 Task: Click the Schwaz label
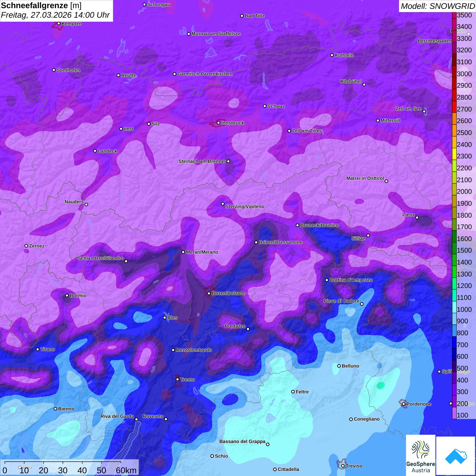276,106
